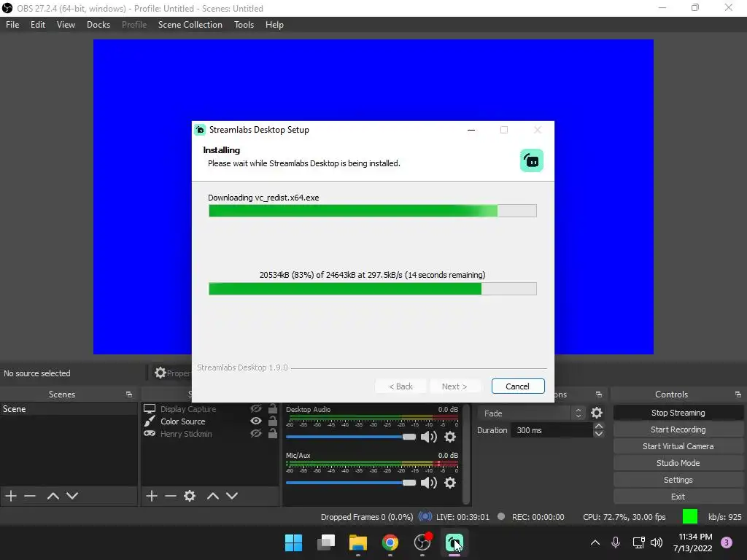Open the Edit menu

(x=38, y=25)
